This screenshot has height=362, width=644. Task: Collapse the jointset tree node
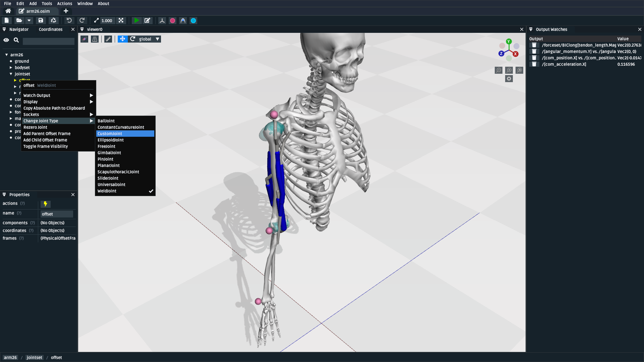pos(11,74)
